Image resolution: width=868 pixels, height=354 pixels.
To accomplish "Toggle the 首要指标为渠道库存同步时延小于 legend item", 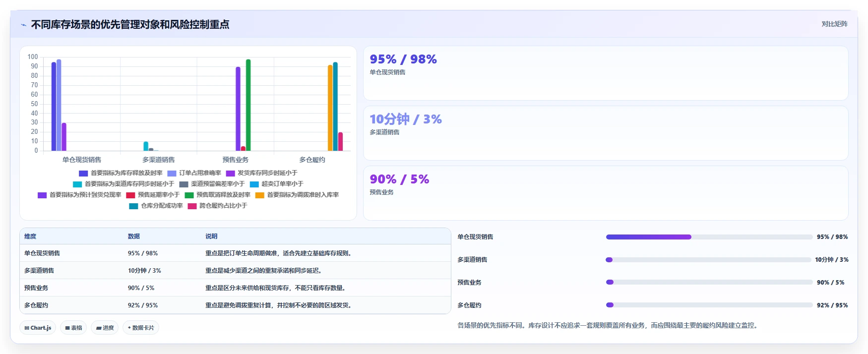I will (x=124, y=184).
